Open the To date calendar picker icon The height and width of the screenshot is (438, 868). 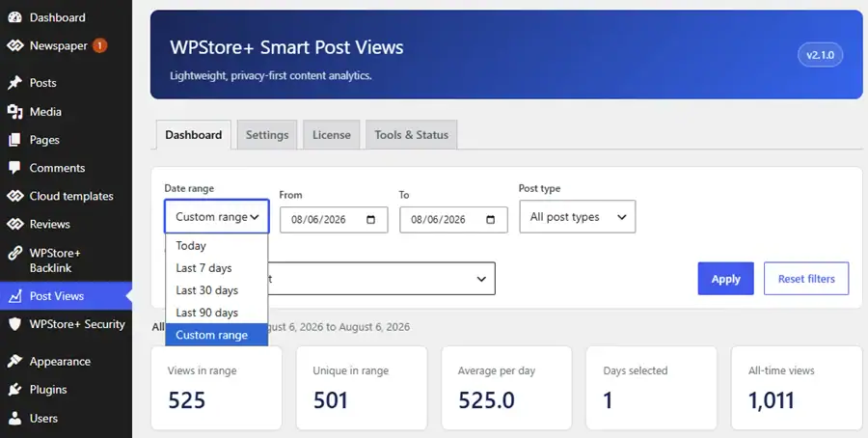pos(491,220)
